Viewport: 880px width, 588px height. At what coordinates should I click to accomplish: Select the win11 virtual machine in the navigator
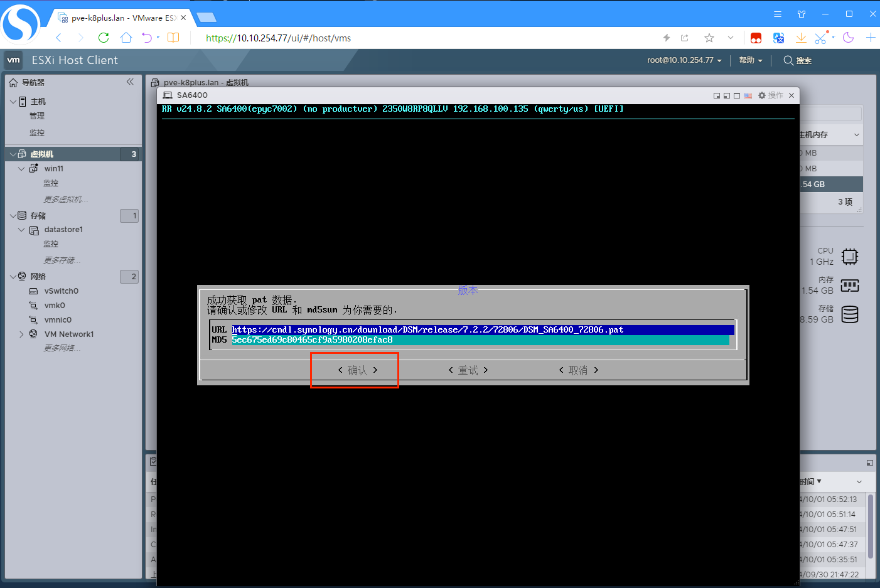click(x=54, y=169)
